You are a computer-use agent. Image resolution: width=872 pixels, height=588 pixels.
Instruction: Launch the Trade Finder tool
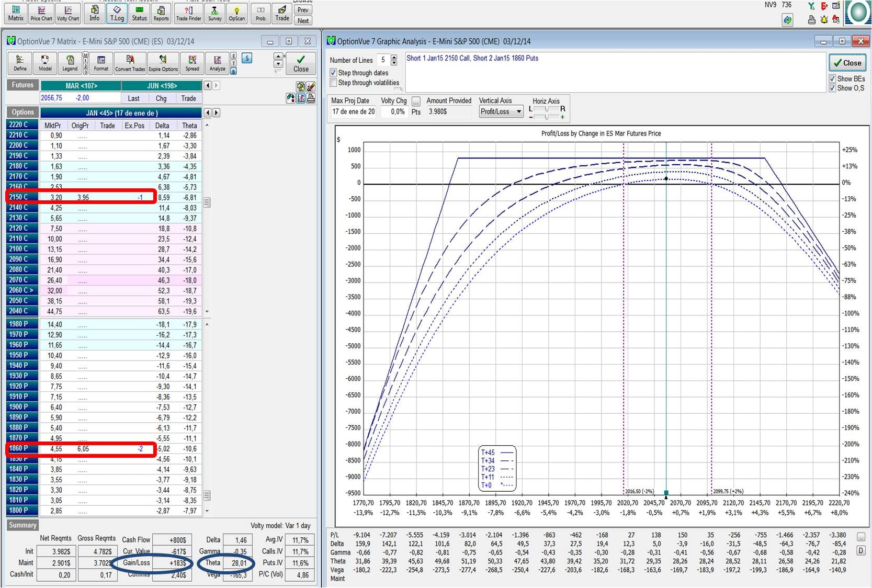[188, 13]
